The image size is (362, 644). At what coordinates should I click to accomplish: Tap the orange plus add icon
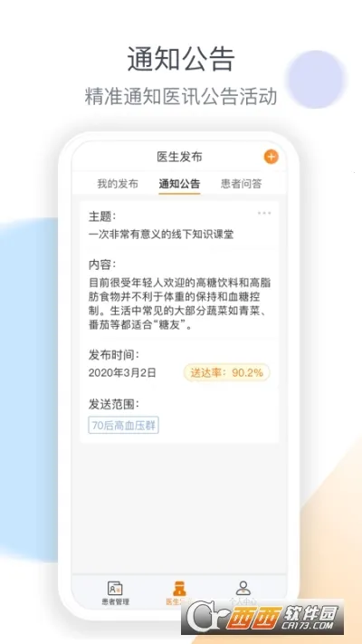pos(271,157)
